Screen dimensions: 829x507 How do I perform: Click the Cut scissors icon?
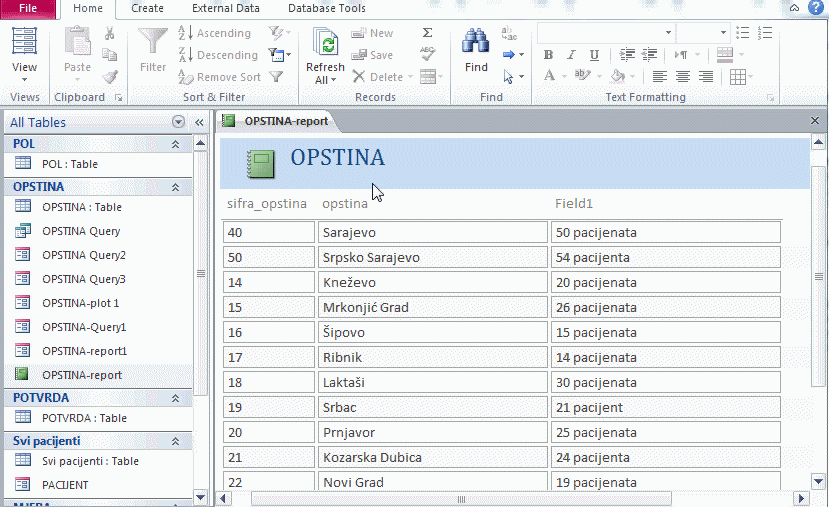tap(109, 33)
